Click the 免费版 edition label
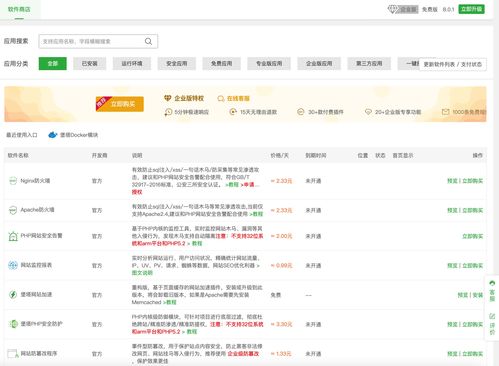Viewport: 499px width, 366px height. [430, 9]
